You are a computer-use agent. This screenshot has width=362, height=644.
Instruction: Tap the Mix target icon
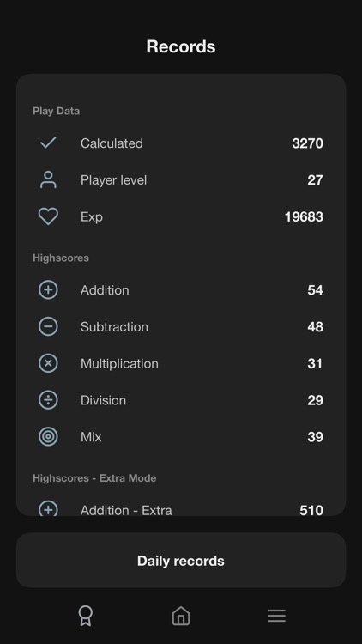coord(48,436)
